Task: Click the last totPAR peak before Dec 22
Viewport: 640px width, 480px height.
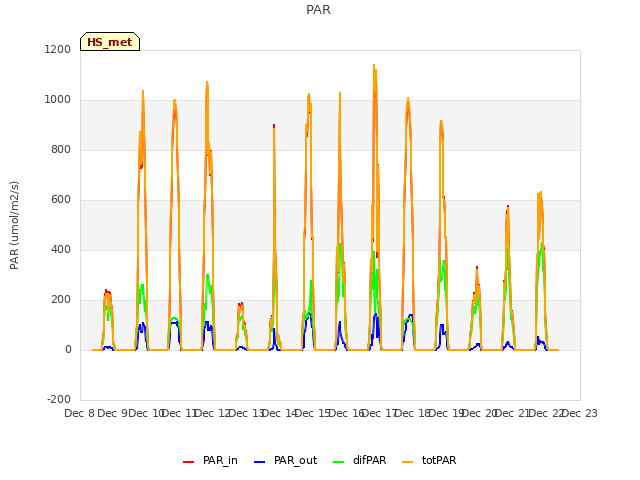Action: (x=540, y=193)
